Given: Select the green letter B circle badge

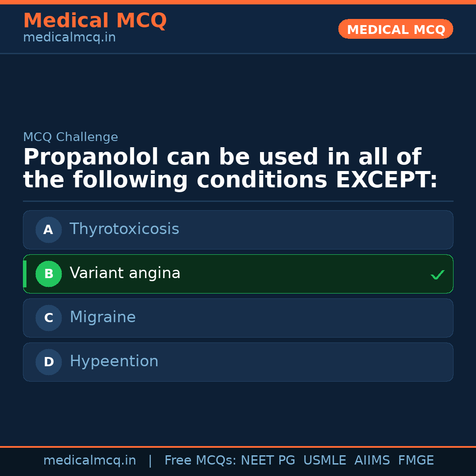Looking at the screenshot, I should [x=48, y=274].
